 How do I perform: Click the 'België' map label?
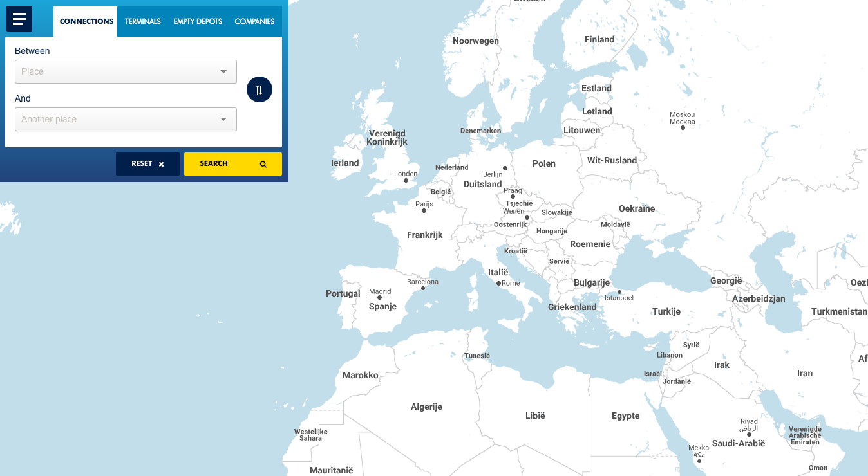[441, 192]
